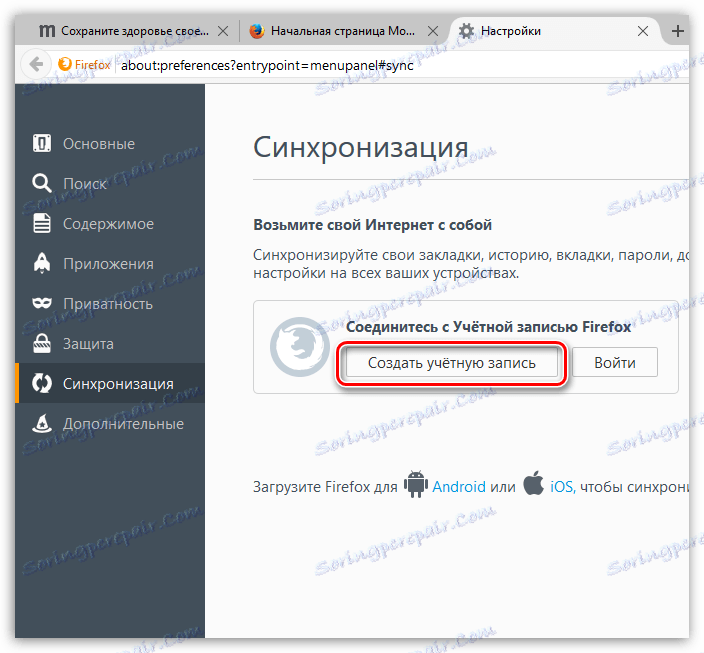The height and width of the screenshot is (653, 704).
Task: Click the m favicon on the first tab
Action: [47, 31]
